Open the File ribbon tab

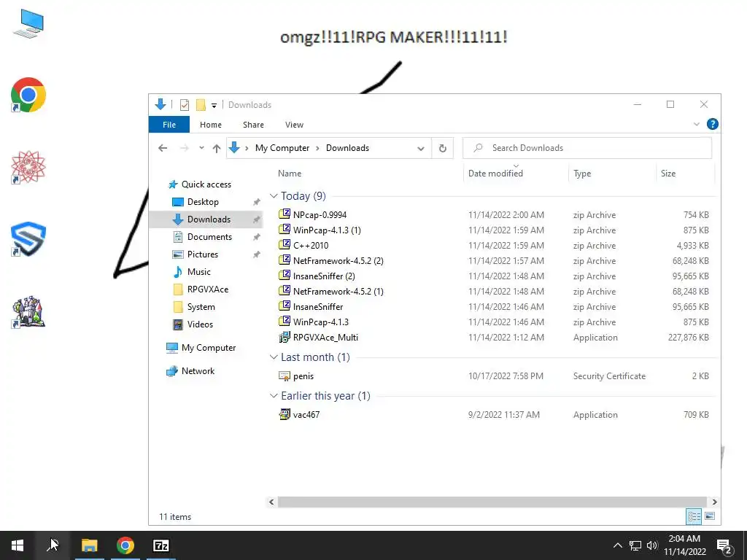click(169, 125)
